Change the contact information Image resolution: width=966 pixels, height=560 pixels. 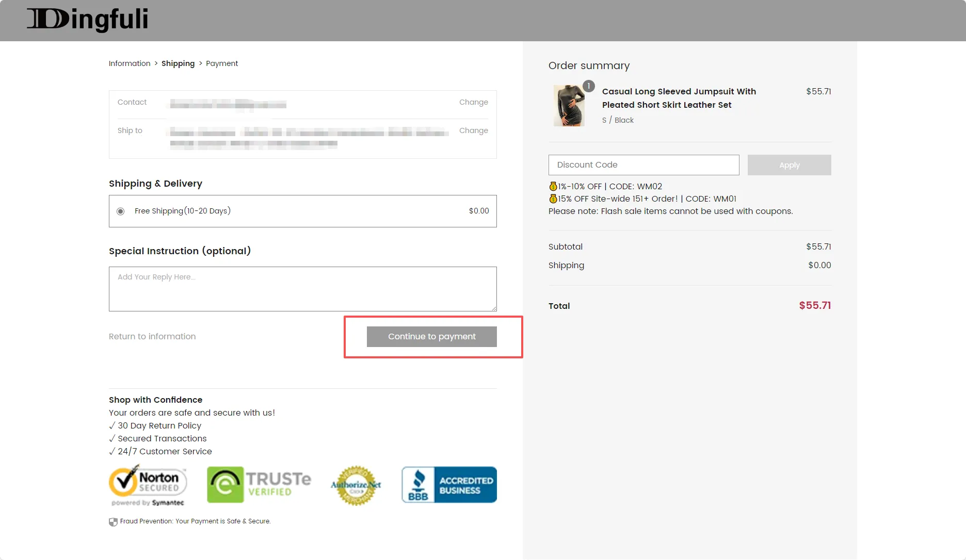tap(473, 102)
